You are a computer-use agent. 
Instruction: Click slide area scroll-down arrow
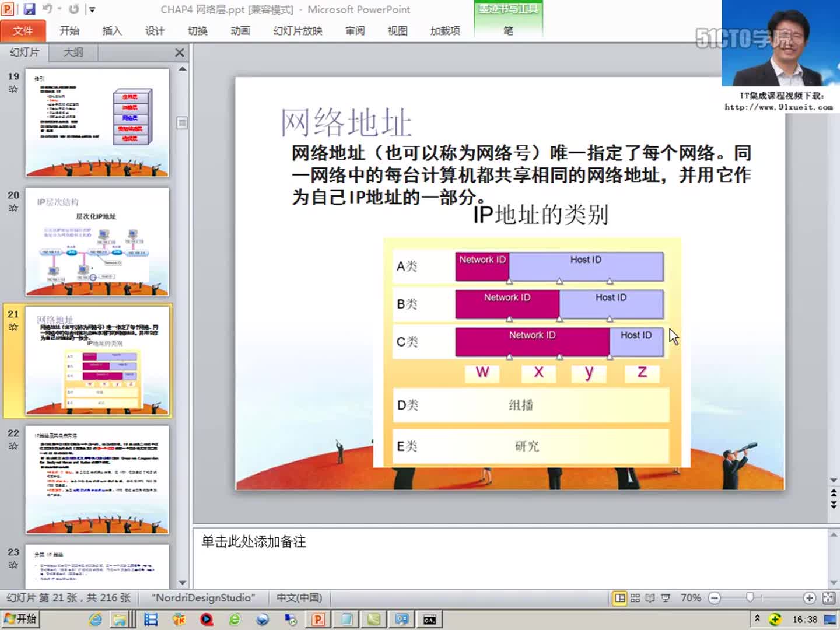834,480
